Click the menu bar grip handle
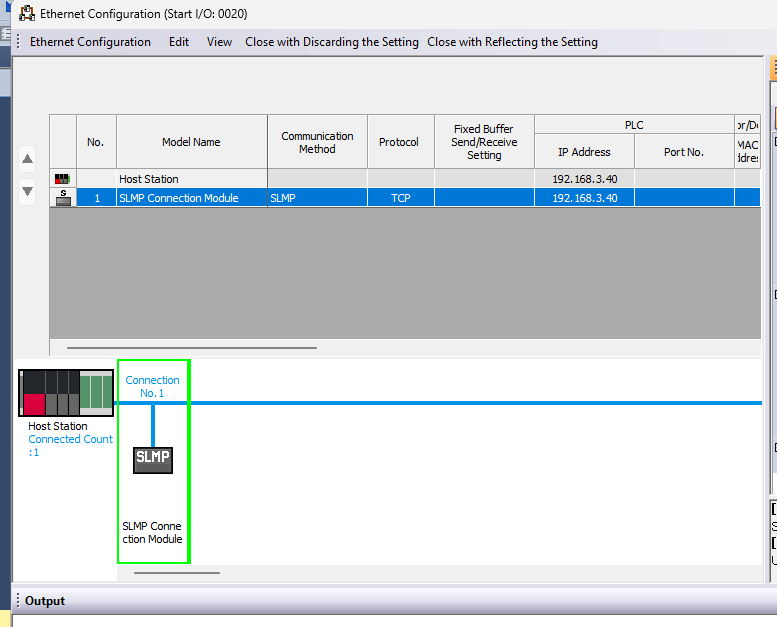The image size is (777, 627). (17, 42)
